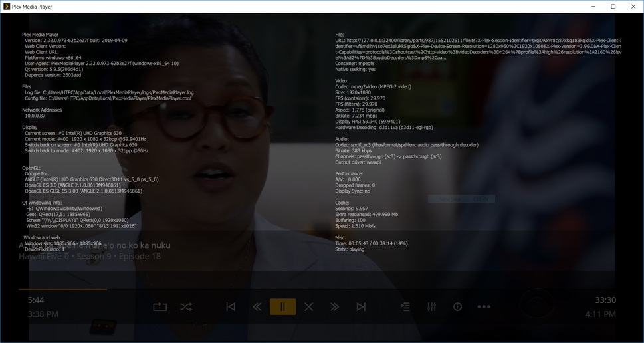Click the Version 2.32.0.973 line
644x343 pixels.
(x=76, y=41)
